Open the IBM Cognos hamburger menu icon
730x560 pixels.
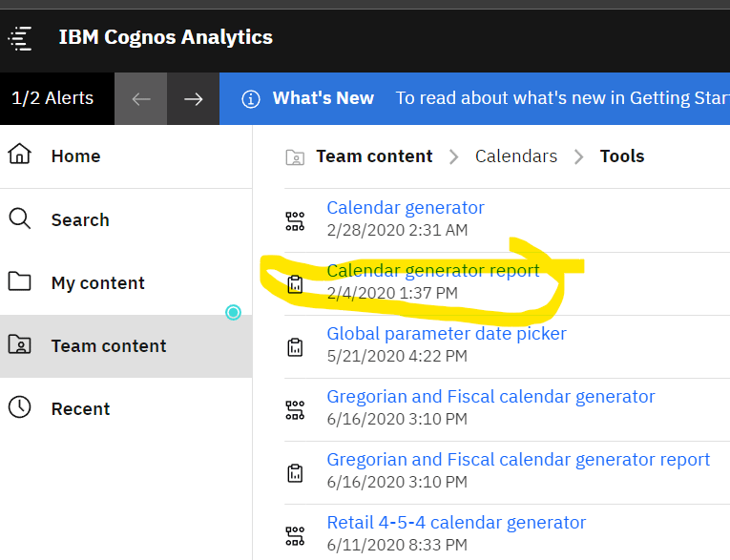pos(21,38)
